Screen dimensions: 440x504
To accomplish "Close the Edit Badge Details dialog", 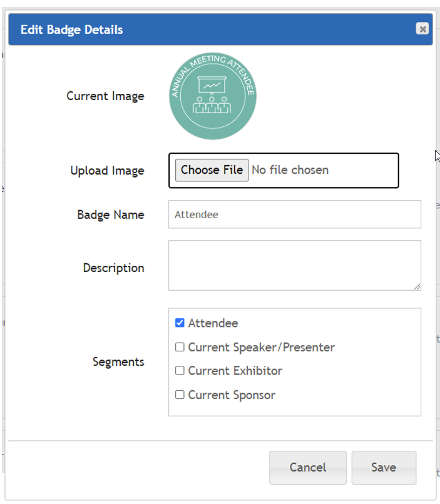I will tap(423, 29).
